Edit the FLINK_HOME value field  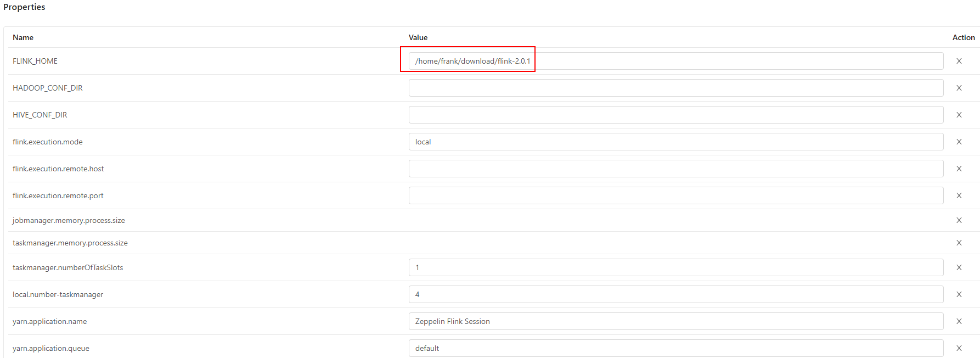(676, 61)
